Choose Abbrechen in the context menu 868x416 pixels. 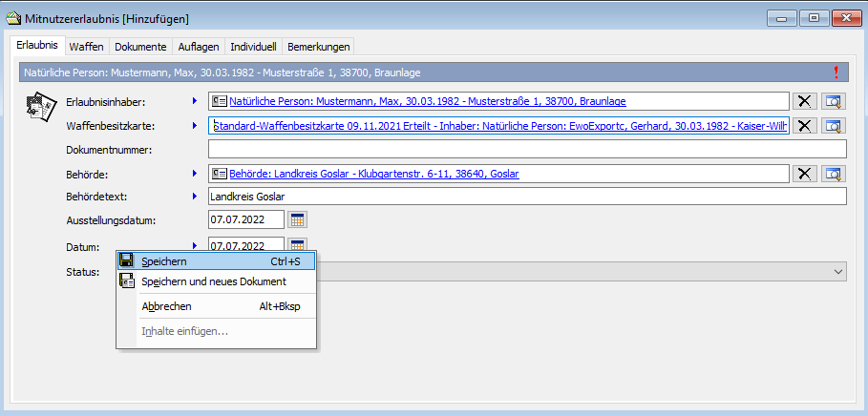pyautogui.click(x=166, y=306)
